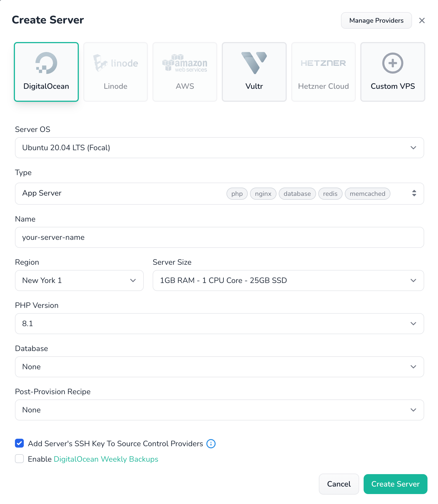Open the Region dropdown
This screenshot has height=504, width=438.
[79, 280]
